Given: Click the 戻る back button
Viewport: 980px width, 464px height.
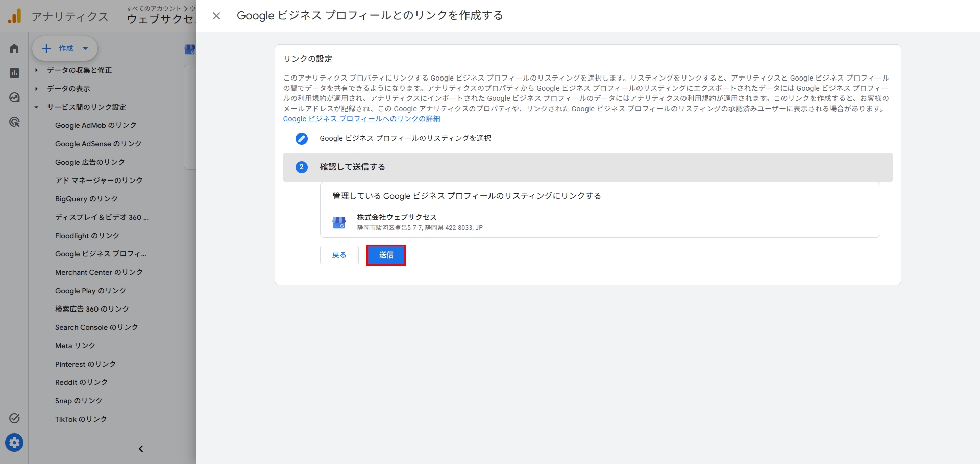Looking at the screenshot, I should point(339,255).
